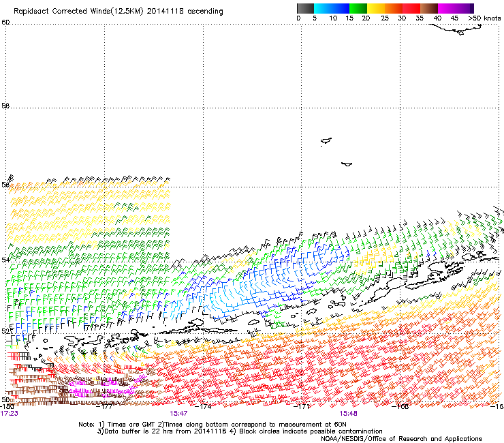Screen dimensions: 504x443
Task: Click the '>50 knots' legend label
Action: 484,18
